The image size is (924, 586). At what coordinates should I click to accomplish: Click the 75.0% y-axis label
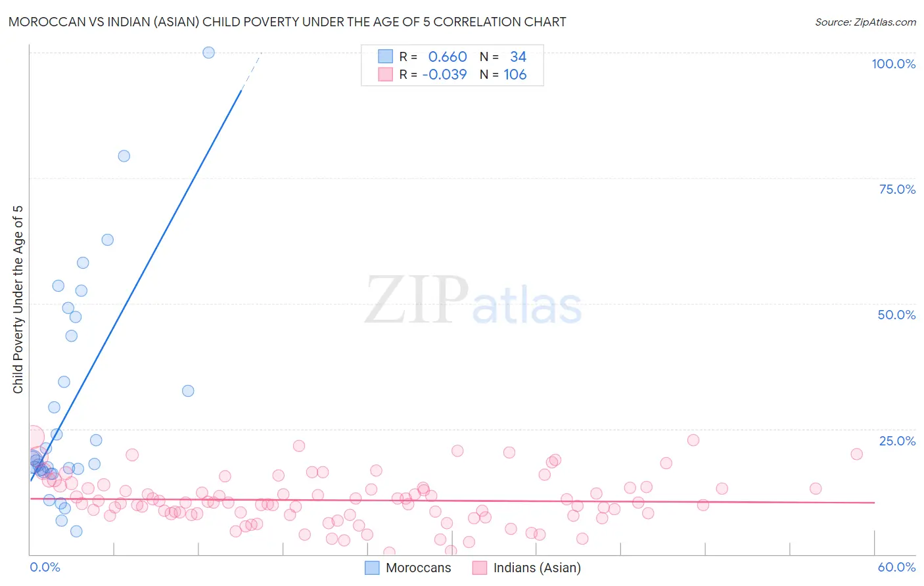click(896, 189)
